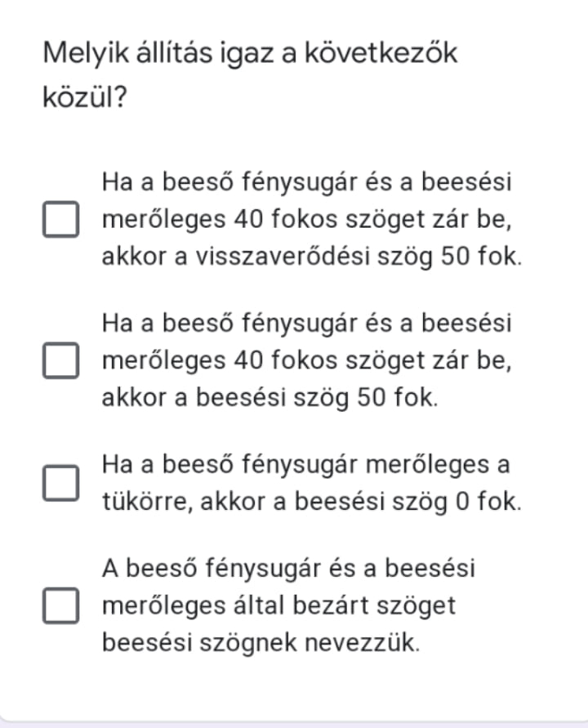Screen dimensions: 588x728
Task: Click label line "A beeső fénysugár és a beesési"
Action: point(288,568)
